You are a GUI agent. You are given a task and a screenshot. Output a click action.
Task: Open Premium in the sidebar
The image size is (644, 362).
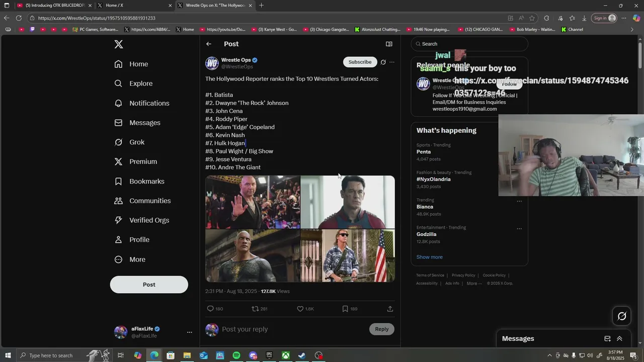pos(136,161)
